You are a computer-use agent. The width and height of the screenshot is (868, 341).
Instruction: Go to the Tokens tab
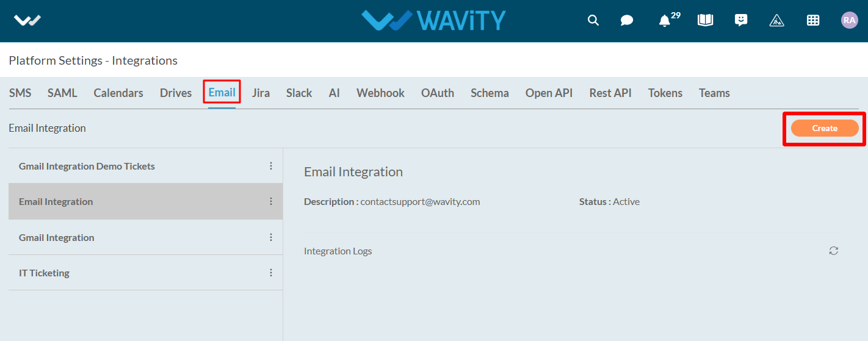665,93
